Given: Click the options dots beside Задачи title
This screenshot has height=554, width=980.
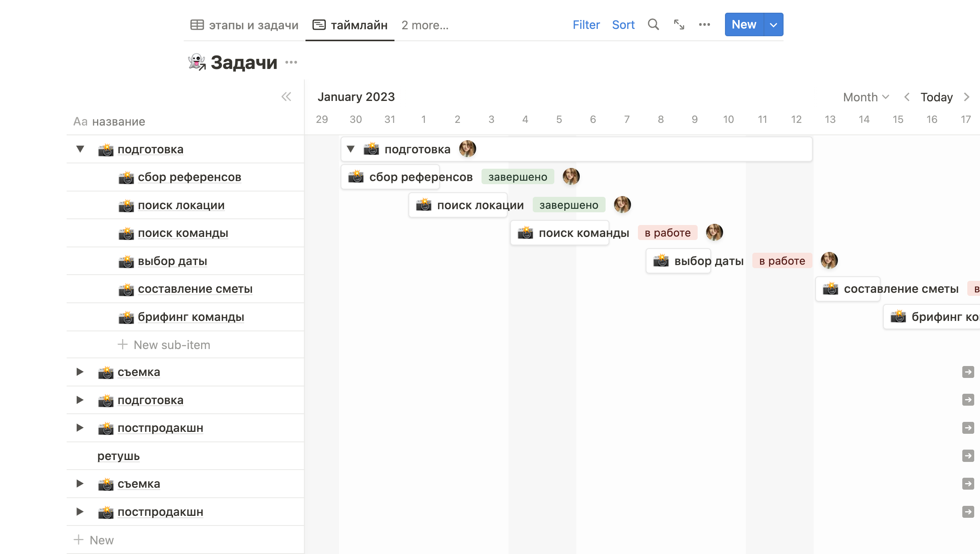Looking at the screenshot, I should point(291,62).
